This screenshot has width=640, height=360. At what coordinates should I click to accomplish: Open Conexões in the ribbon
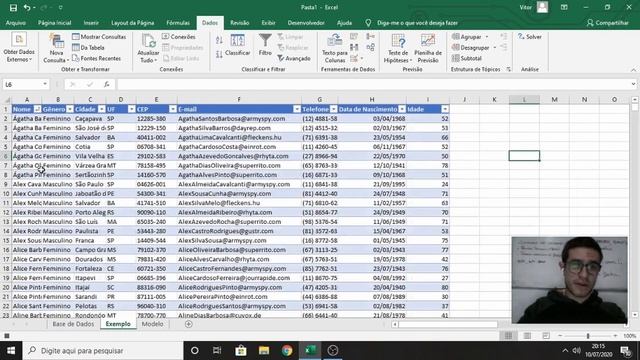179,37
